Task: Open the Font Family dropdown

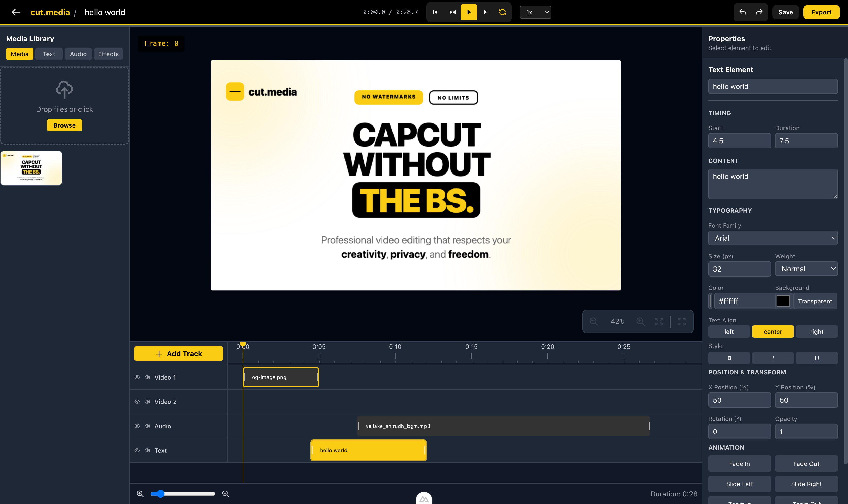Action: tap(773, 238)
